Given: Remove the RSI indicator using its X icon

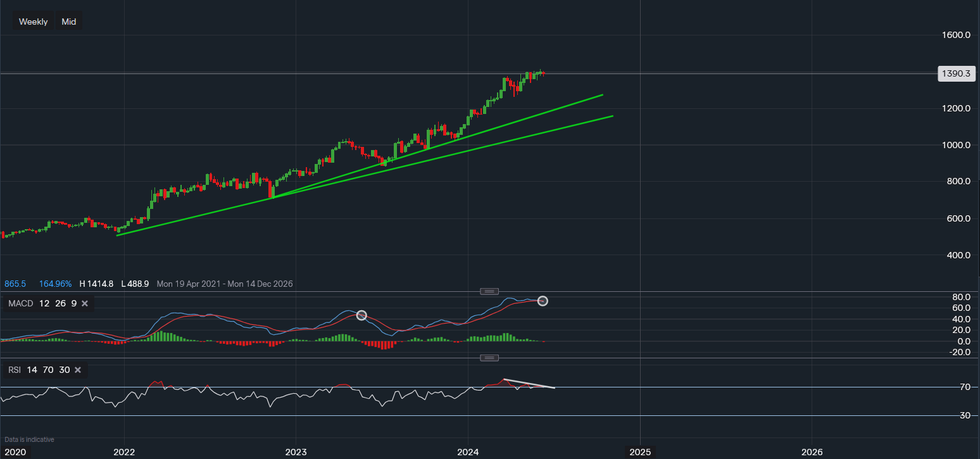Looking at the screenshot, I should tap(77, 370).
